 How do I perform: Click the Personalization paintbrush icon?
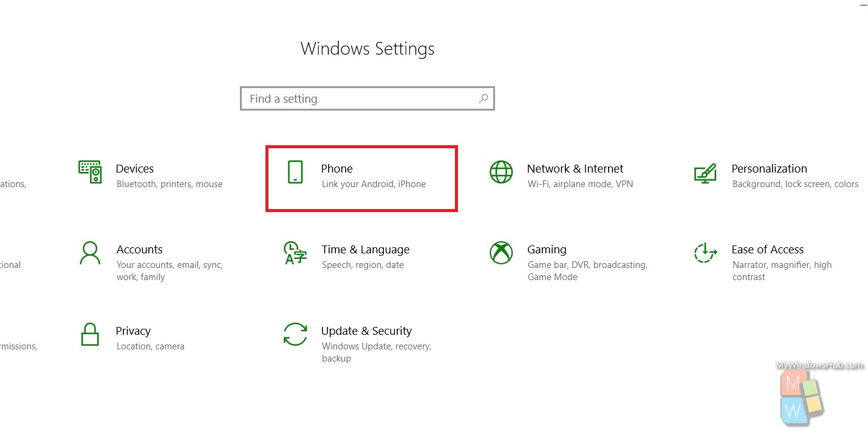(x=705, y=173)
